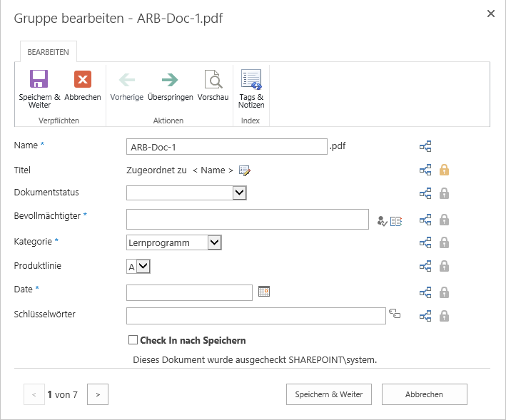Expand the Dokumentstatus dropdown
Image resolution: width=506 pixels, height=420 pixels.
click(x=240, y=193)
